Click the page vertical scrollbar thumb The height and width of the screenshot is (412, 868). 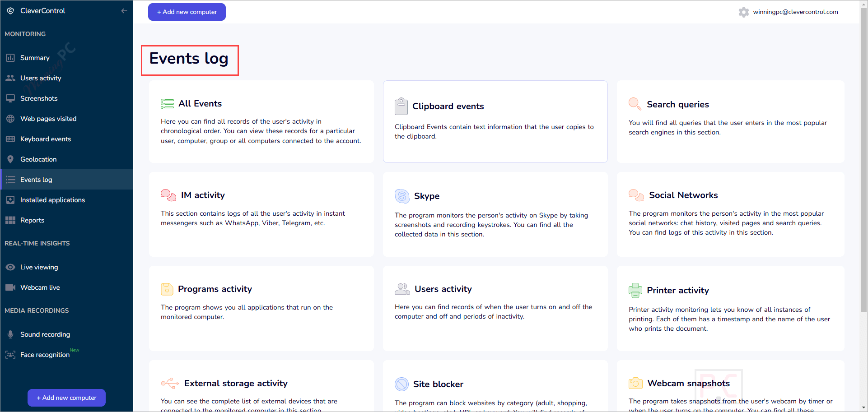click(863, 160)
